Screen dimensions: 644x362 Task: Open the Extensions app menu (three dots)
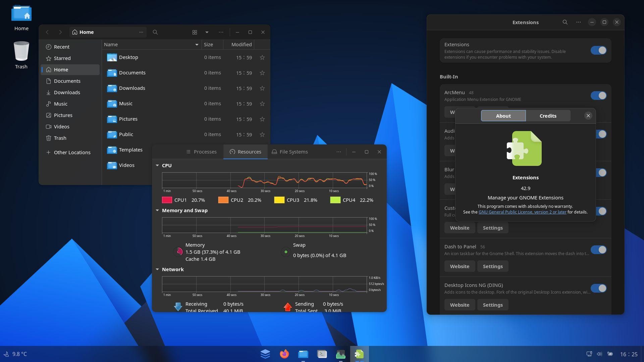(578, 22)
